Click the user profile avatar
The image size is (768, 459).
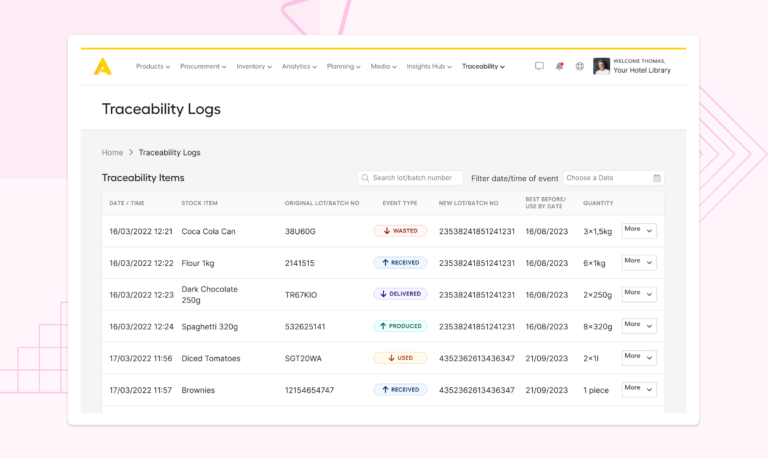coord(601,66)
